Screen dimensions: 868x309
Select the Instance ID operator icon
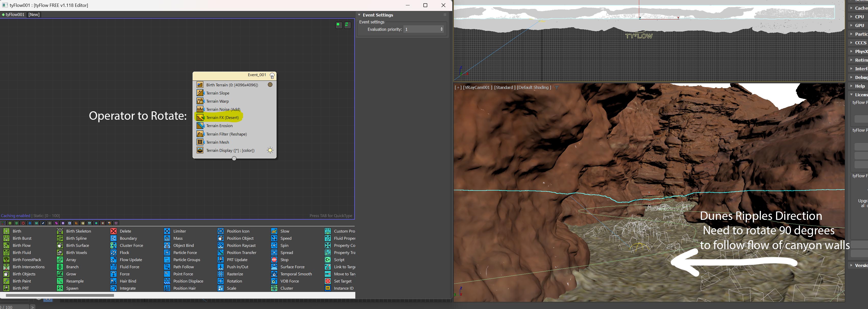pyautogui.click(x=328, y=288)
